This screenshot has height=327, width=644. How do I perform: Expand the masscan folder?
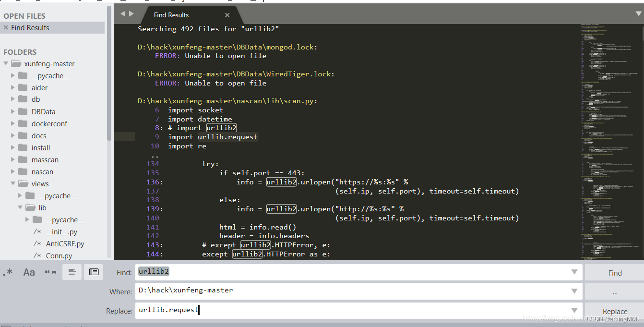pyautogui.click(x=13, y=160)
